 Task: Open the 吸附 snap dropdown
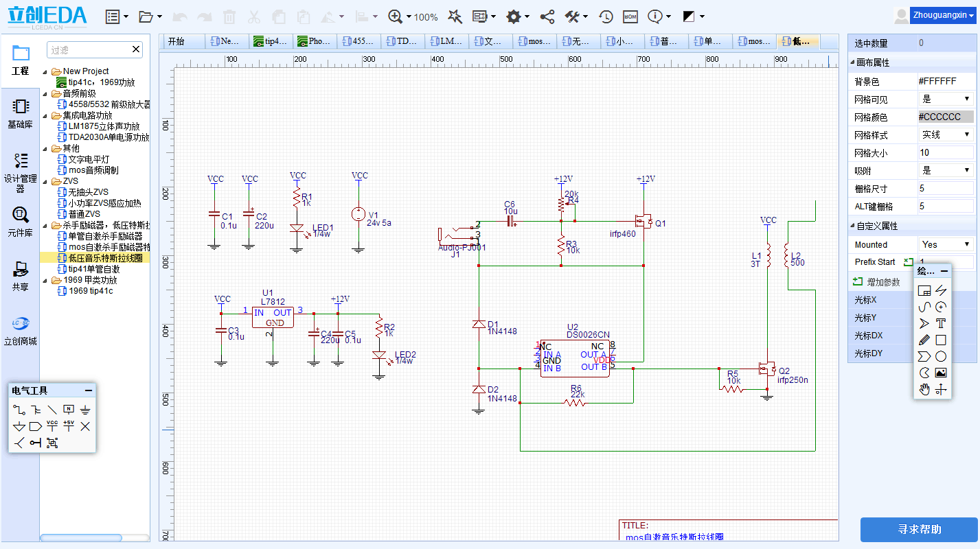946,170
